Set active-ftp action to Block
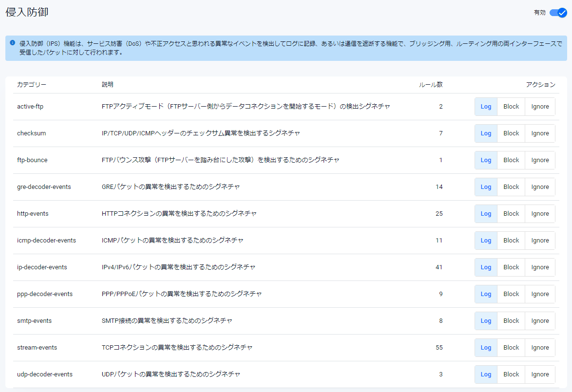Screen dimensions: 572x392 pyautogui.click(x=511, y=107)
